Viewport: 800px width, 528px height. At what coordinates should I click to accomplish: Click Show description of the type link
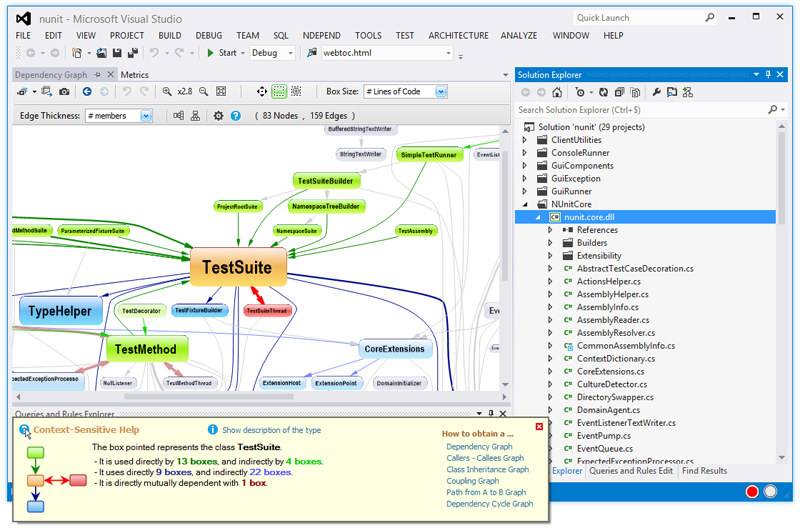click(x=271, y=430)
